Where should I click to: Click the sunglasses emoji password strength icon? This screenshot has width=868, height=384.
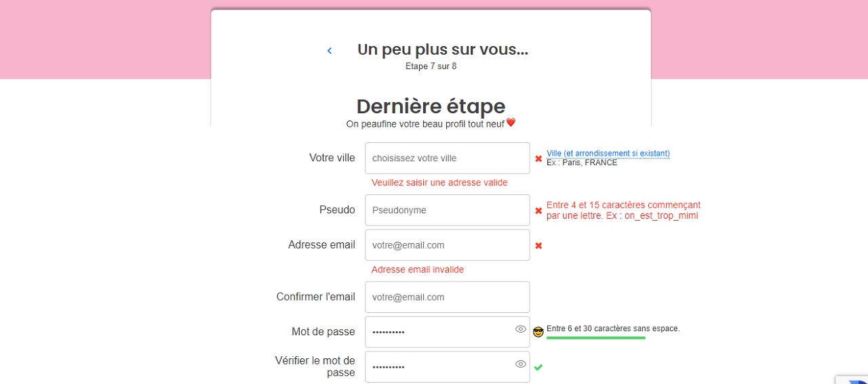[x=538, y=332]
